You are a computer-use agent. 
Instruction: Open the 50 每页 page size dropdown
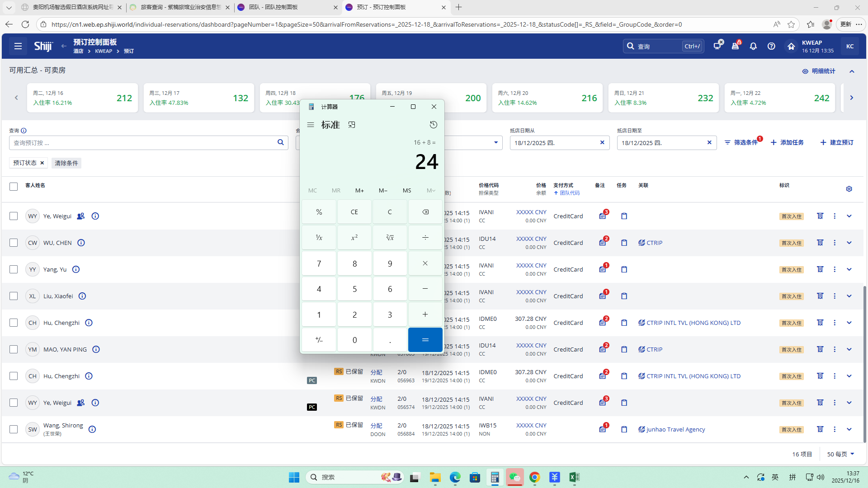click(x=840, y=454)
